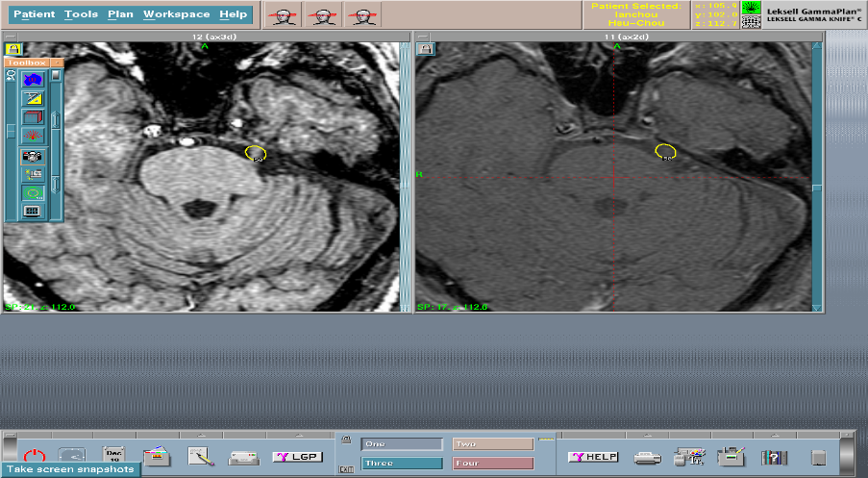The height and width of the screenshot is (478, 868).
Task: Open the Patient menu
Action: point(35,14)
